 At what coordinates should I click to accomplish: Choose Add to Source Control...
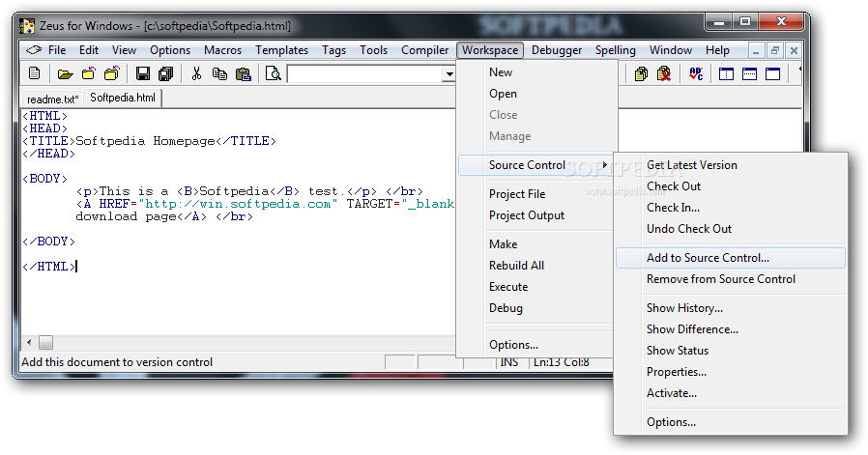(x=731, y=258)
